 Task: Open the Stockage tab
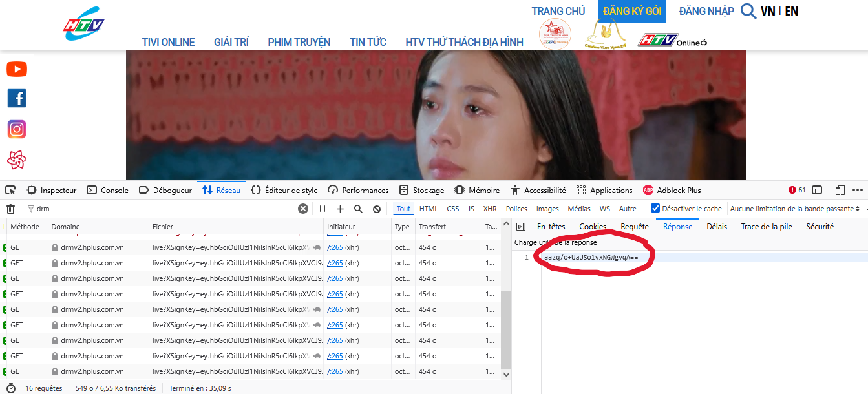(x=422, y=190)
